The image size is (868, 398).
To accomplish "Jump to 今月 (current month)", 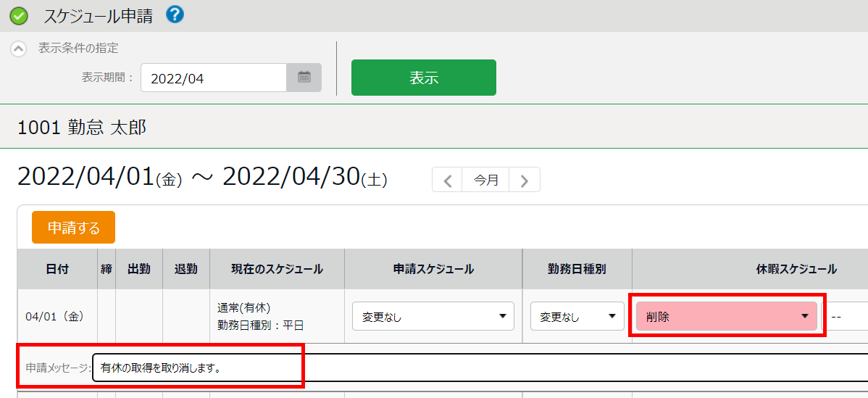I will pos(486,181).
